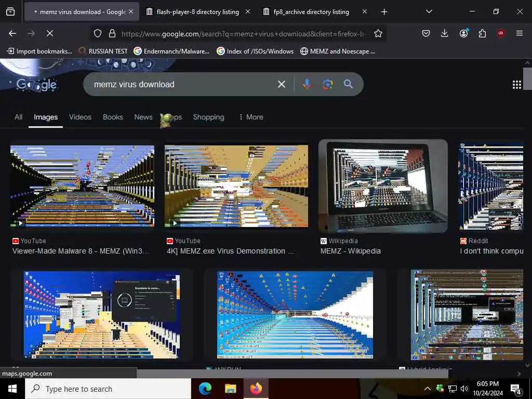Click the Type here to search box
This screenshot has height=399, width=532.
pos(108,389)
